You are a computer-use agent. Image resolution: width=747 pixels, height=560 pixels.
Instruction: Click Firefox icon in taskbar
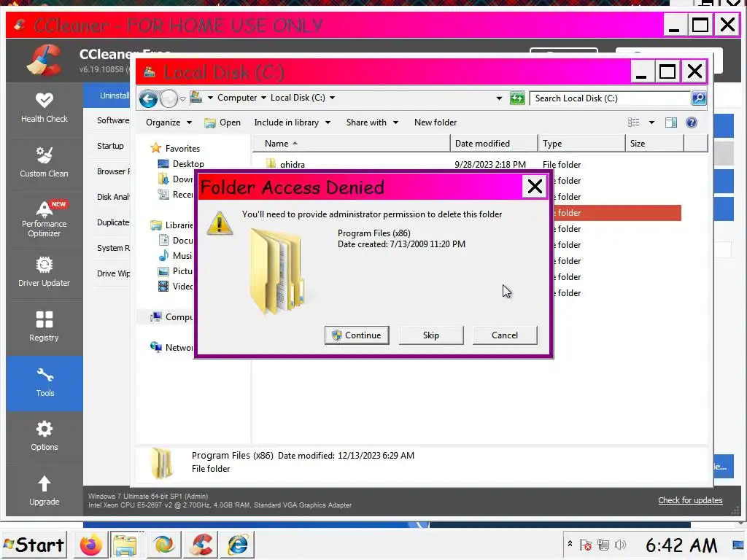tap(90, 545)
